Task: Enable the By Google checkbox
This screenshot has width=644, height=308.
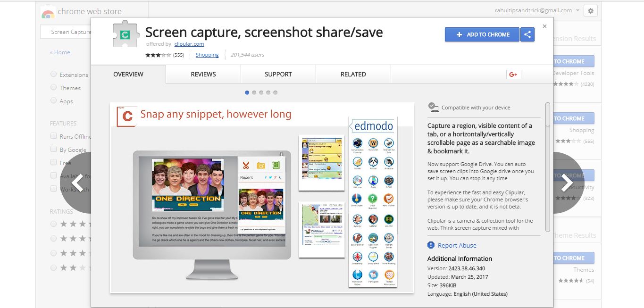Action: (x=54, y=149)
